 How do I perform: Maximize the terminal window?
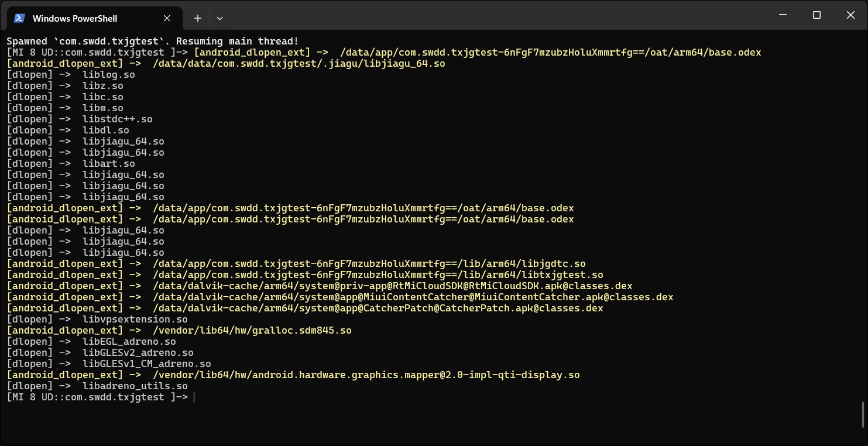click(x=816, y=15)
